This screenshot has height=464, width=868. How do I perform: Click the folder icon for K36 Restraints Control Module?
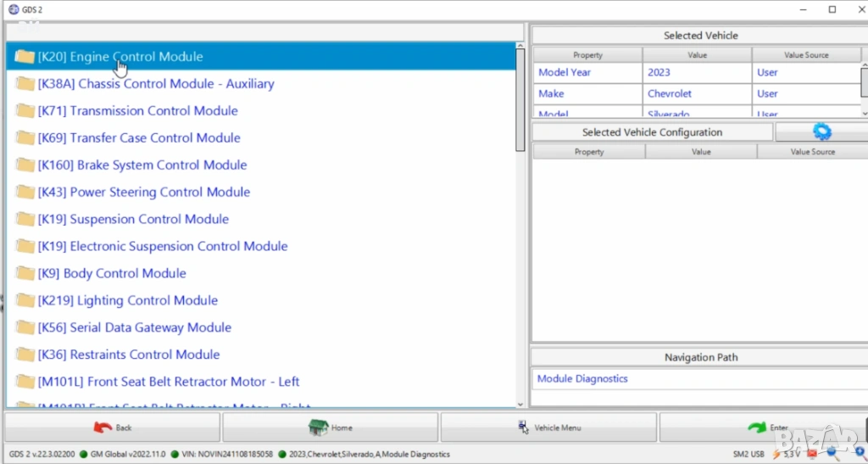click(25, 355)
